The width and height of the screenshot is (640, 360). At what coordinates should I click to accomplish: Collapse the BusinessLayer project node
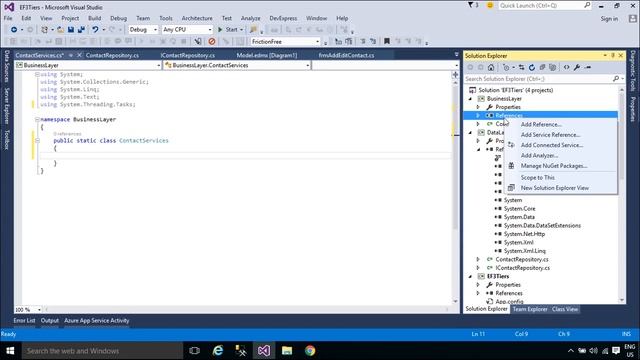tap(470, 99)
